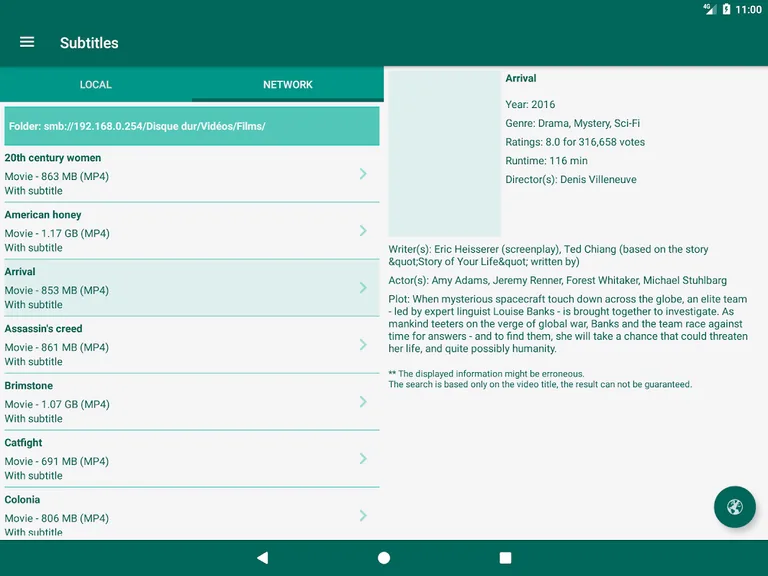Click the chevron next to Brimstone

(363, 402)
